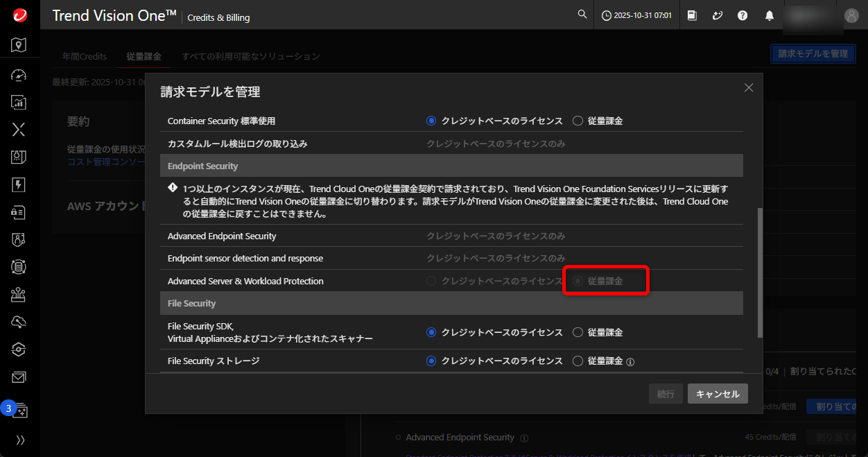Click the clock date-time 2025-10-31 07:01

coord(636,15)
